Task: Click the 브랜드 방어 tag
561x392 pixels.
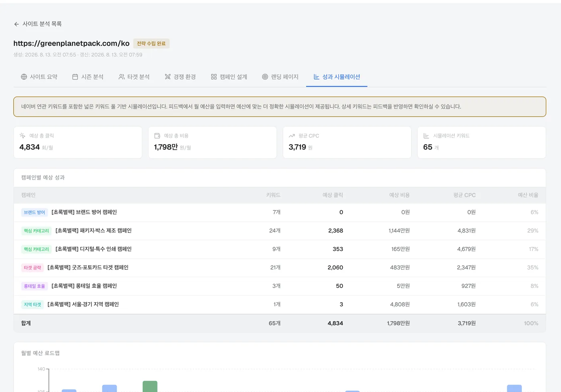Action: pos(34,212)
